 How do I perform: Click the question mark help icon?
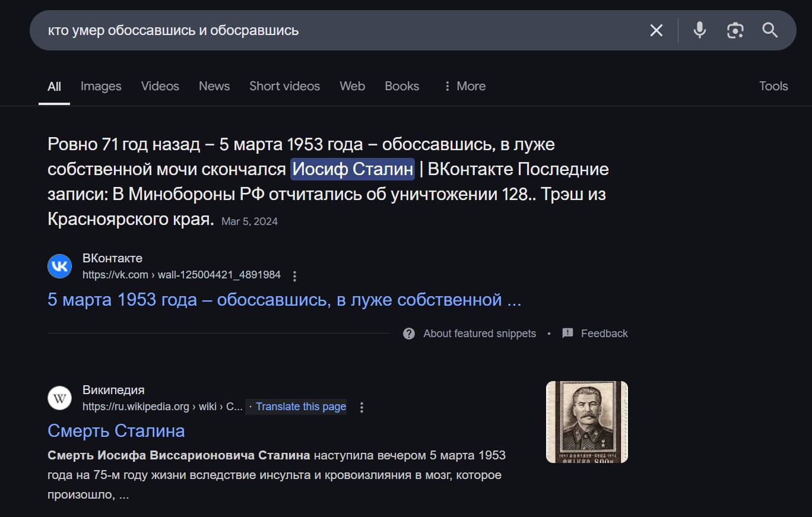tap(409, 334)
